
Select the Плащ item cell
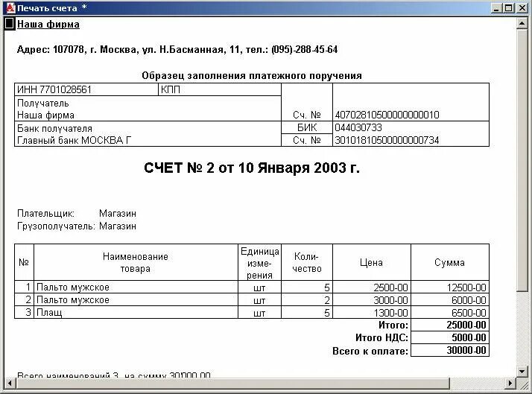136,312
